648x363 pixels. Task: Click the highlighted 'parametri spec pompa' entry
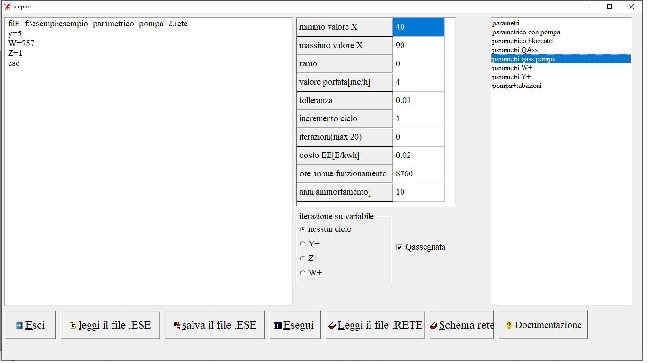tap(561, 59)
